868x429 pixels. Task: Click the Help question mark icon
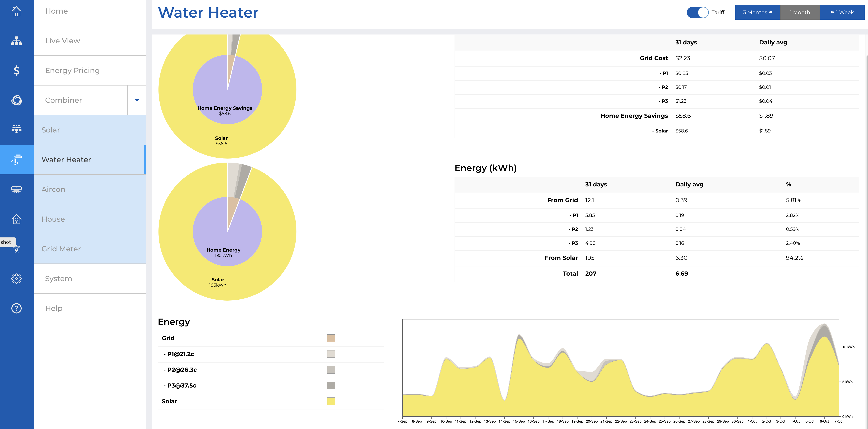17,308
